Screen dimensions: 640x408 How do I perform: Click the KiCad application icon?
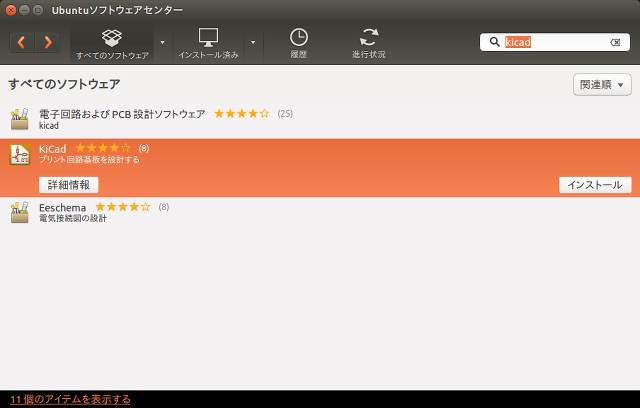coord(20,154)
